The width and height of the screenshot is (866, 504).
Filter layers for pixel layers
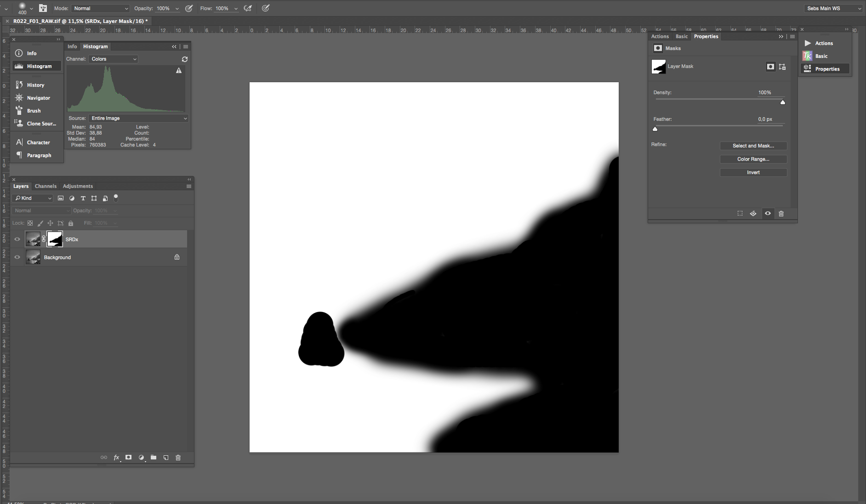point(61,198)
